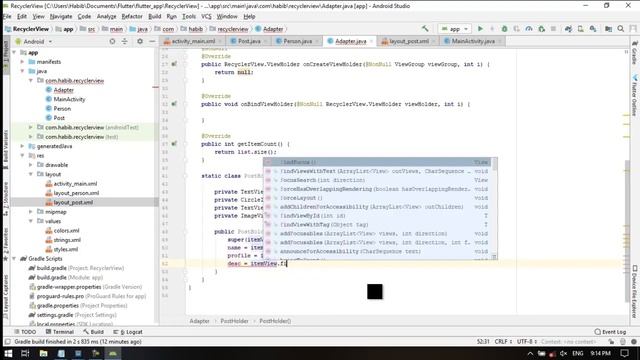Collapse the java folder
Viewport: 640px width, 360px height.
pos(22,71)
